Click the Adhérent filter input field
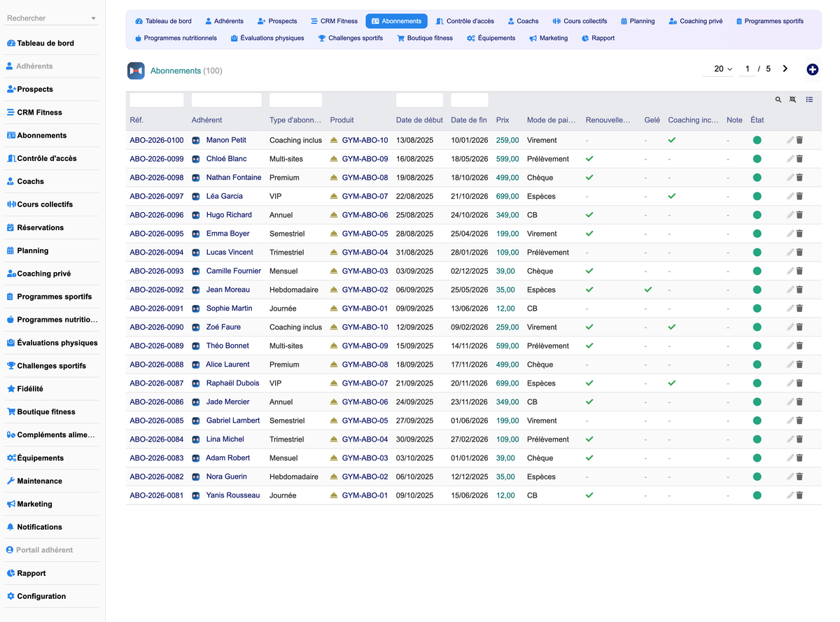This screenshot has height=622, width=840. pos(226,100)
